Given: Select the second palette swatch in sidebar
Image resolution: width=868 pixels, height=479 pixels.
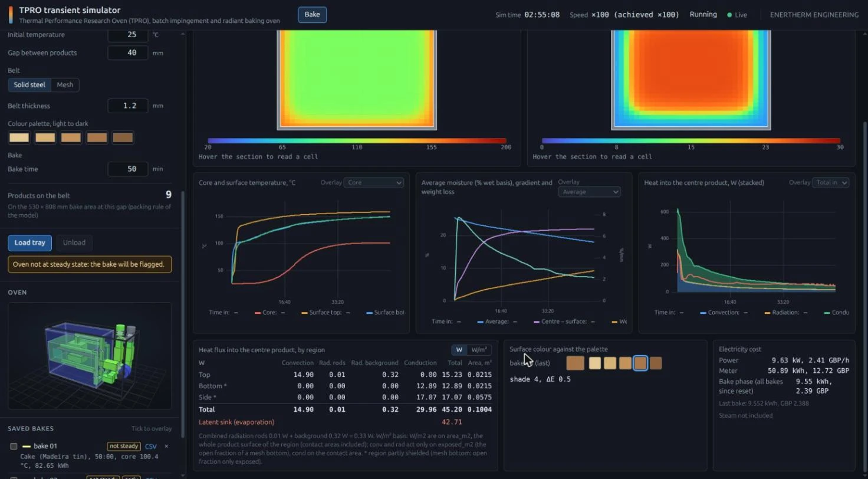Looking at the screenshot, I should (x=45, y=137).
